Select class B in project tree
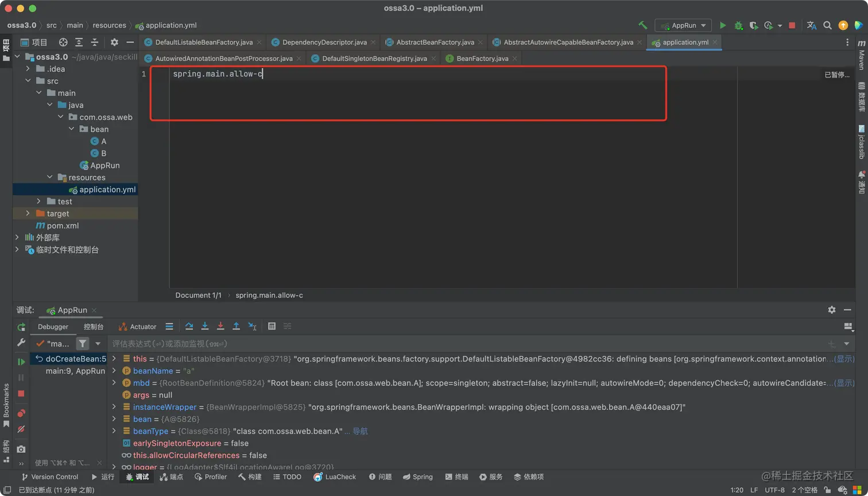The height and width of the screenshot is (496, 868). click(x=98, y=153)
